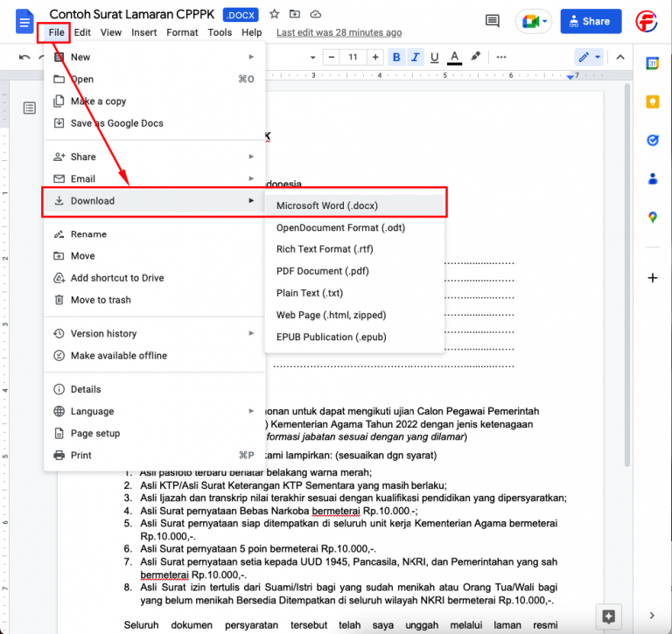
Task: Click the undo arrow icon
Action: pyautogui.click(x=24, y=57)
